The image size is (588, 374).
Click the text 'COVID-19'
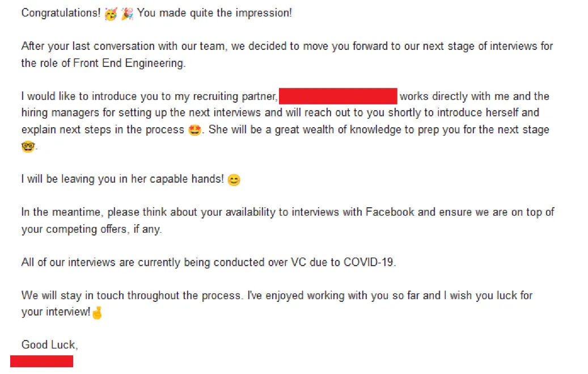[x=368, y=262]
